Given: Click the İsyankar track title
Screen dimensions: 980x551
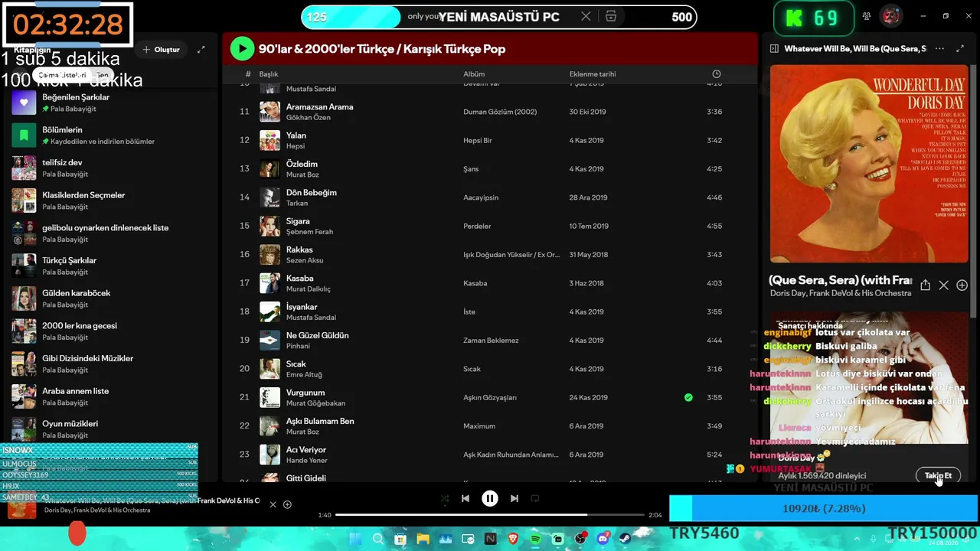Looking at the screenshot, I should click(301, 307).
